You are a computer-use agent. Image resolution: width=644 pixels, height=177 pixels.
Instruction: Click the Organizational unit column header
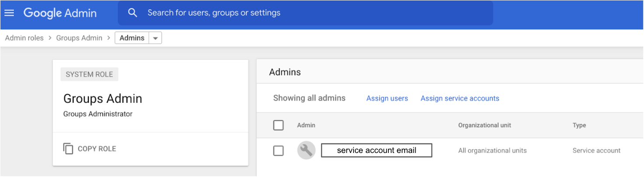click(x=484, y=125)
